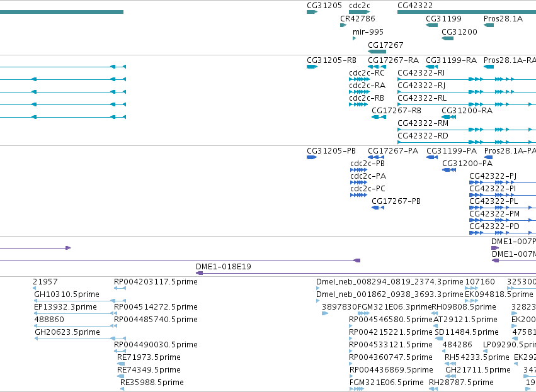This screenshot has width=536, height=392.
Task: Click the CG42322-PM protein label
Action: pyautogui.click(x=494, y=214)
